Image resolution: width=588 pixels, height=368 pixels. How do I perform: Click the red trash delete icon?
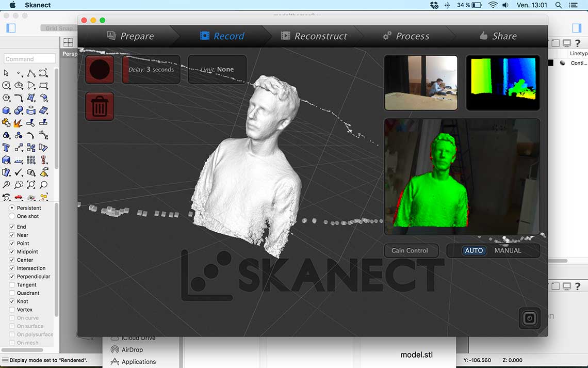coord(100,106)
